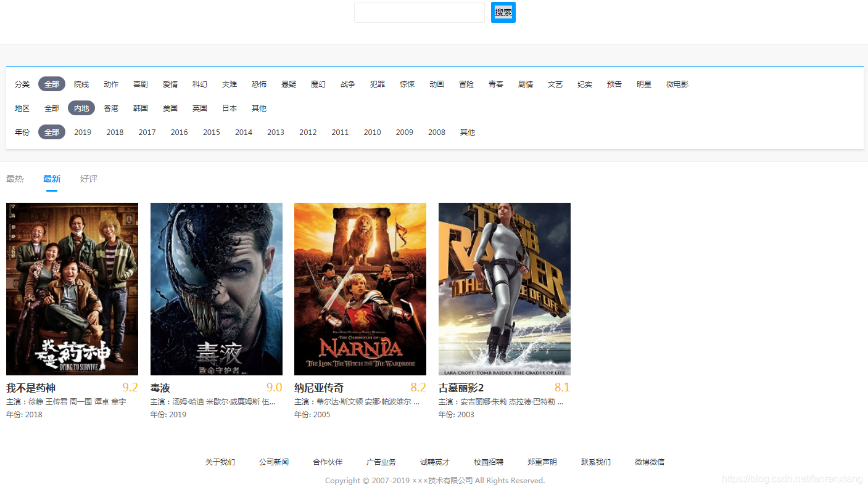Open the 联系我们 footer link
Image resolution: width=868 pixels, height=490 pixels.
click(x=596, y=462)
